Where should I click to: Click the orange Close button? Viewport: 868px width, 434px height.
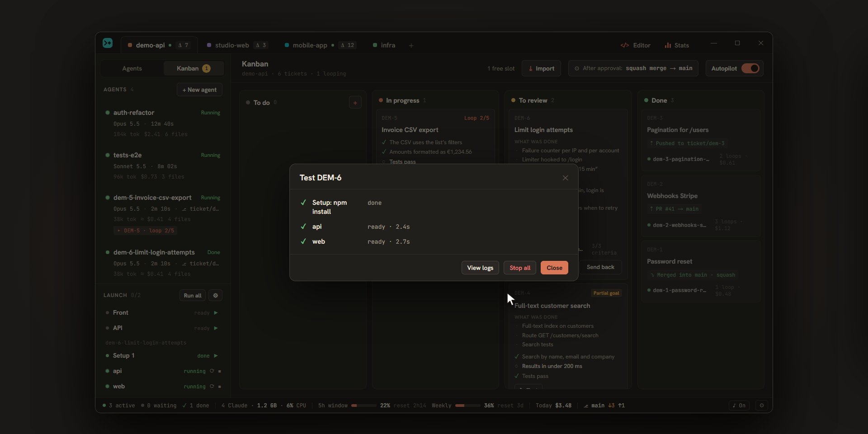(554, 268)
